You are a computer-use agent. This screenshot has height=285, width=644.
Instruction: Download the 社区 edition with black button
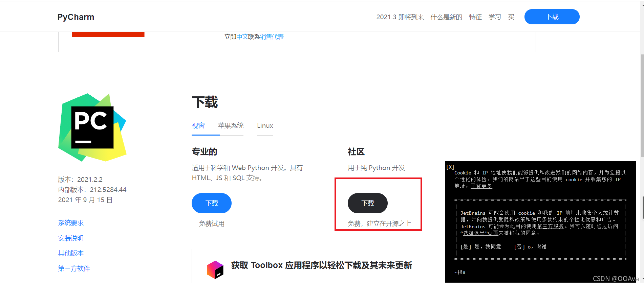tap(368, 203)
